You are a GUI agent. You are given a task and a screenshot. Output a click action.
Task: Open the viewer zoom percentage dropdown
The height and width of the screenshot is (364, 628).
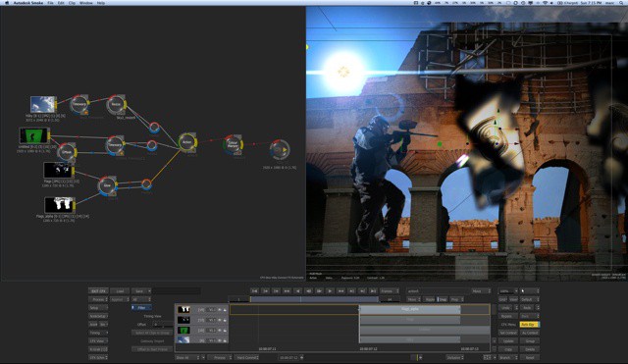(508, 291)
